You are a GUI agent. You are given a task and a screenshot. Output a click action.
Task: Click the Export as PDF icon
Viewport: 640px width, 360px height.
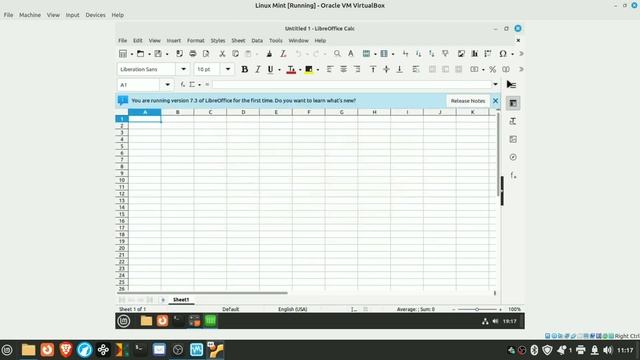(x=179, y=53)
